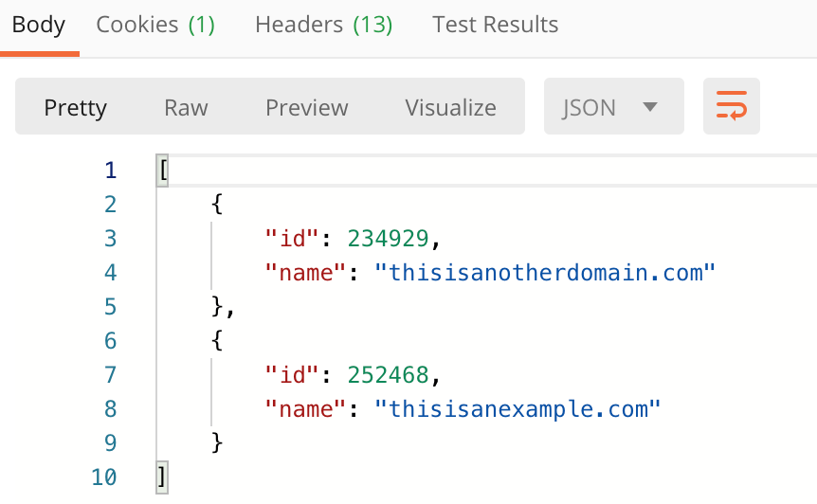
Task: Open the Headers (13) tab
Action: (323, 25)
